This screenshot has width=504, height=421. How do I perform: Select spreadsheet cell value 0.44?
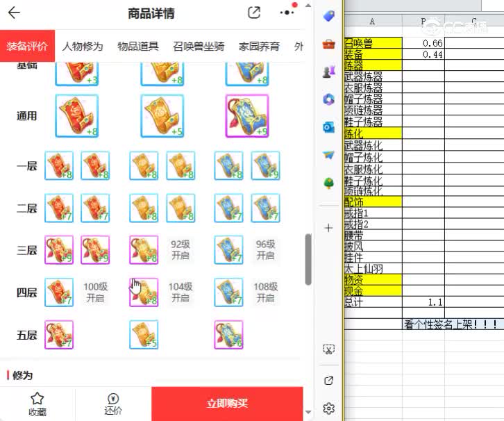pos(423,54)
